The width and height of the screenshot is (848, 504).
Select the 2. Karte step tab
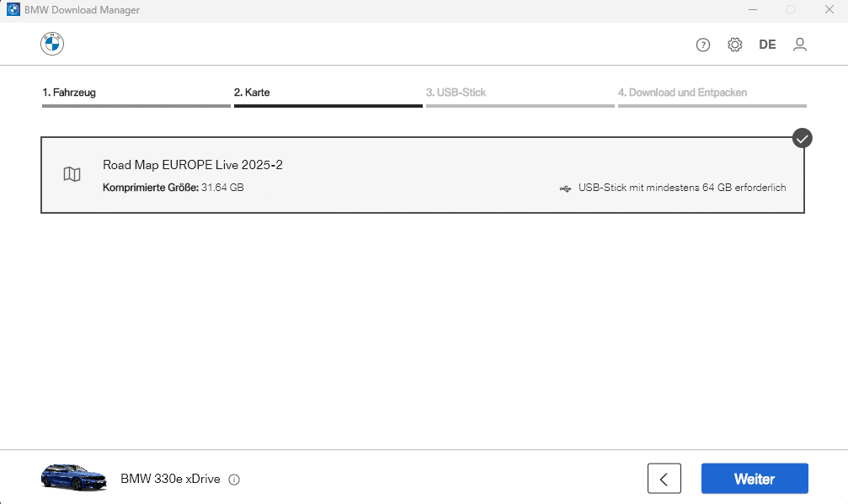[x=252, y=93]
